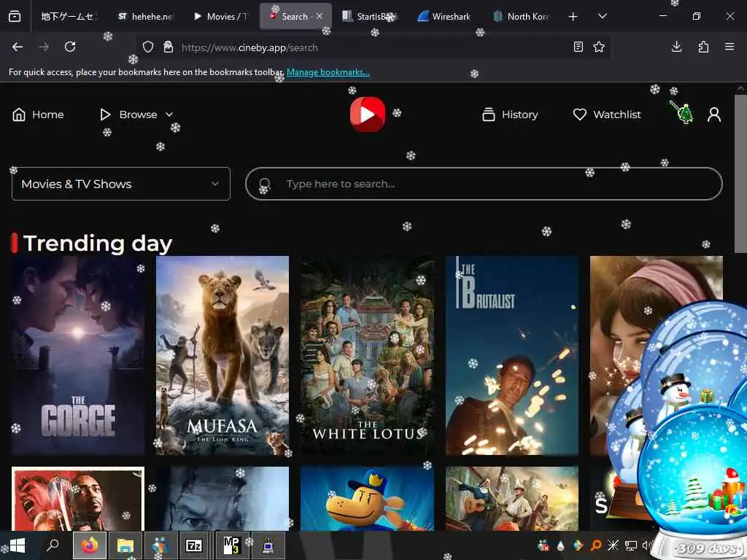This screenshot has width=747, height=560.
Task: Click the tracking protection shield icon
Action: pyautogui.click(x=148, y=47)
